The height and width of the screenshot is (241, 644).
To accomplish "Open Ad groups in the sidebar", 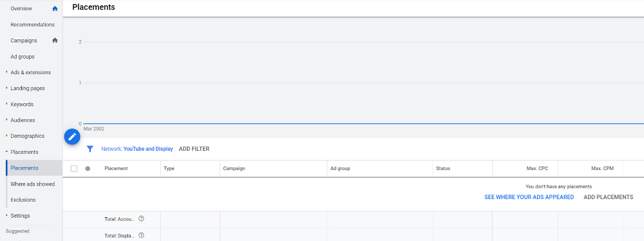I will (23, 56).
